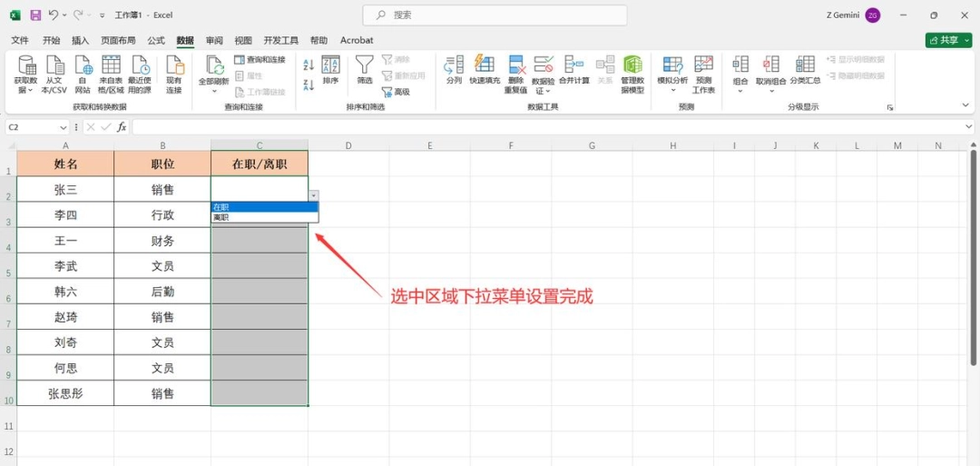Click the vertical scrollbar
The height and width of the screenshot is (466, 980).
[x=973, y=256]
